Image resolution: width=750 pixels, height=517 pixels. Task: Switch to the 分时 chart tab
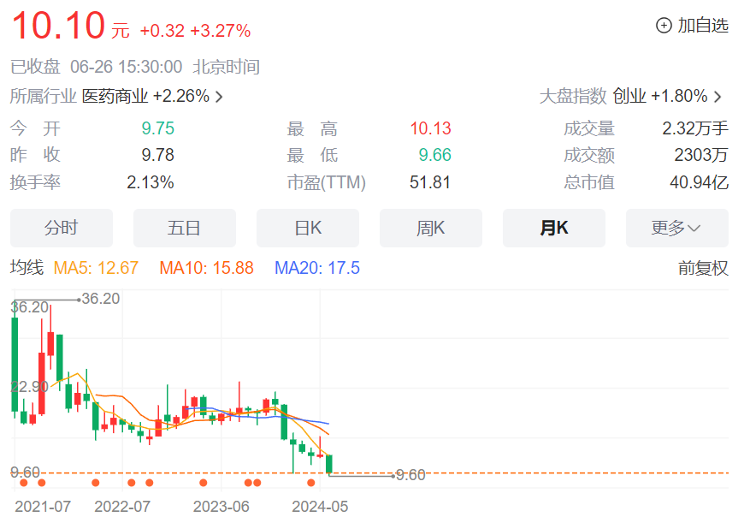pyautogui.click(x=61, y=228)
